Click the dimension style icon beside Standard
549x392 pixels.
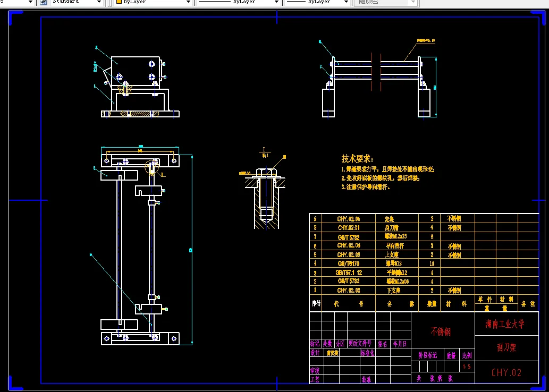point(44,2)
